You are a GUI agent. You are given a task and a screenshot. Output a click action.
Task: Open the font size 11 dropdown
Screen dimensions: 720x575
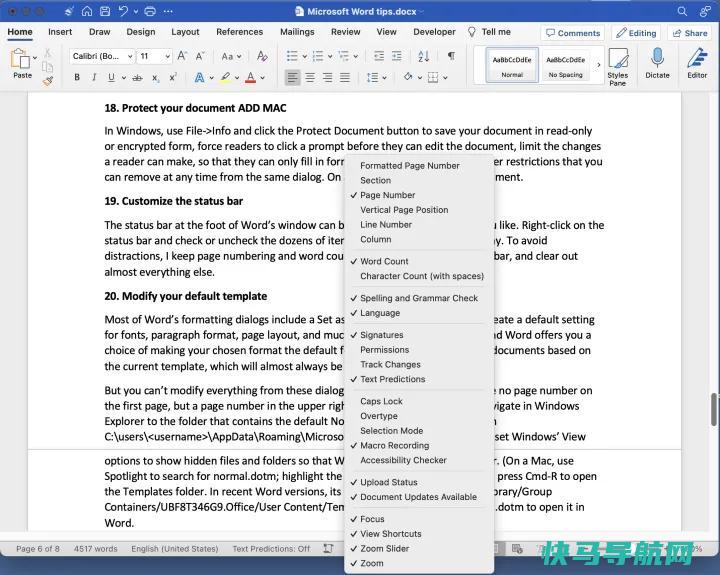[168, 56]
